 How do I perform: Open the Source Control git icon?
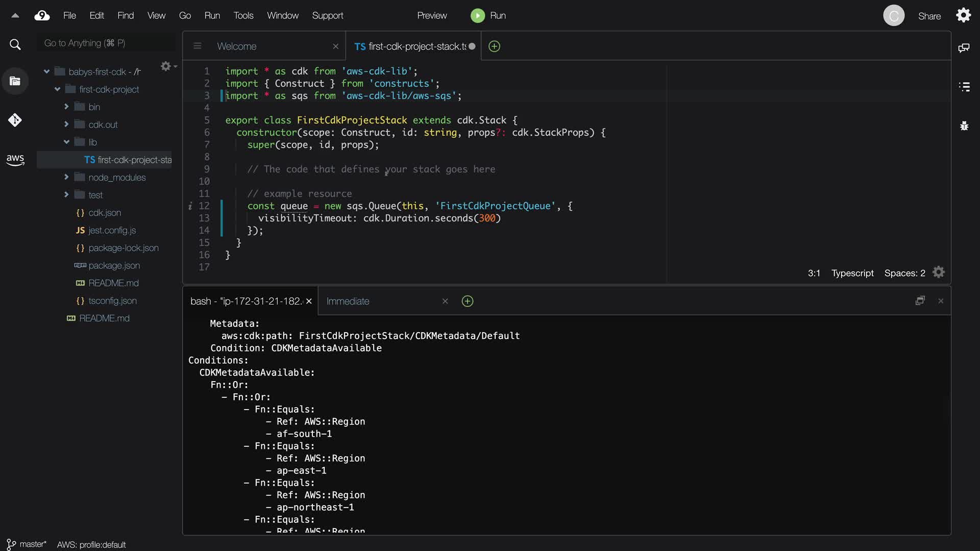(x=15, y=120)
